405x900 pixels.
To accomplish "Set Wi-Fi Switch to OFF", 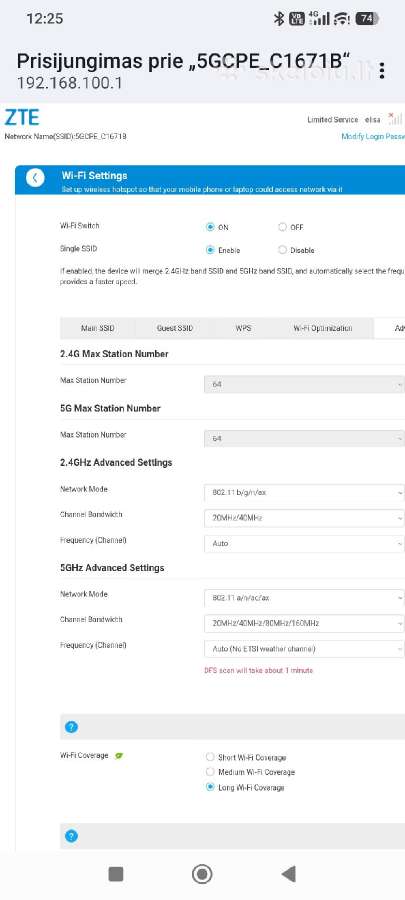I will tap(282, 227).
